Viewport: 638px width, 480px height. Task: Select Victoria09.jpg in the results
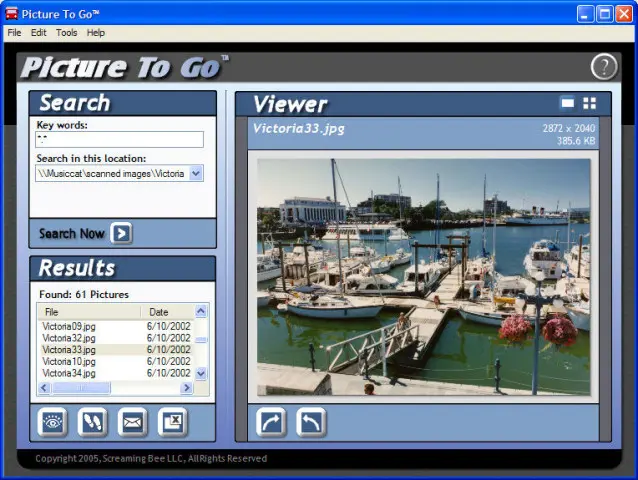coord(69,327)
